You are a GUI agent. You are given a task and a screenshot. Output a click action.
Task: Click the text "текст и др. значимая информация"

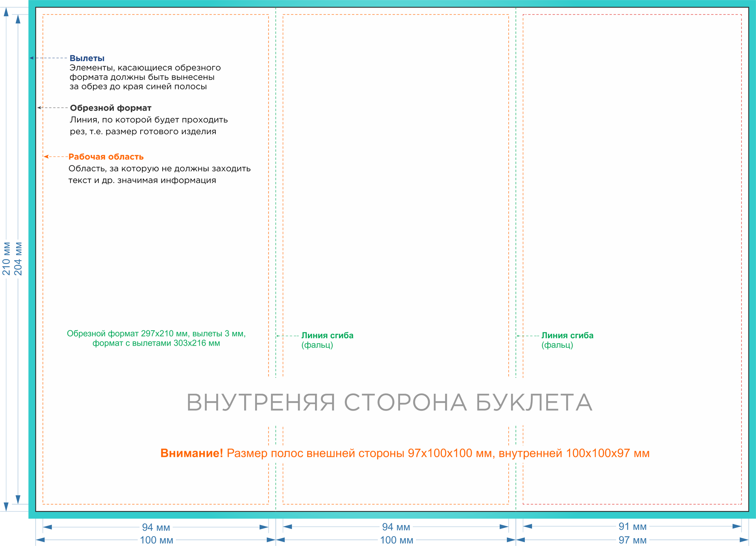(x=142, y=180)
